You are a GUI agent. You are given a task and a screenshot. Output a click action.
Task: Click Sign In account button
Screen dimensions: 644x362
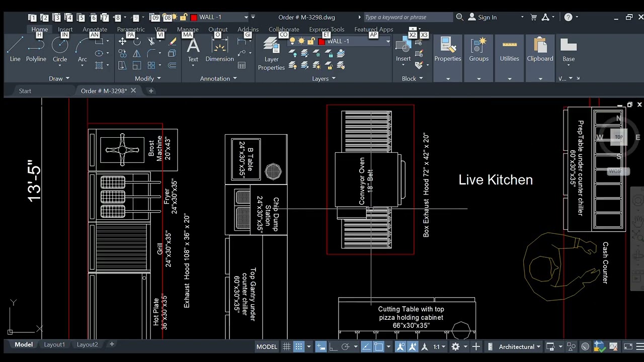(x=482, y=17)
